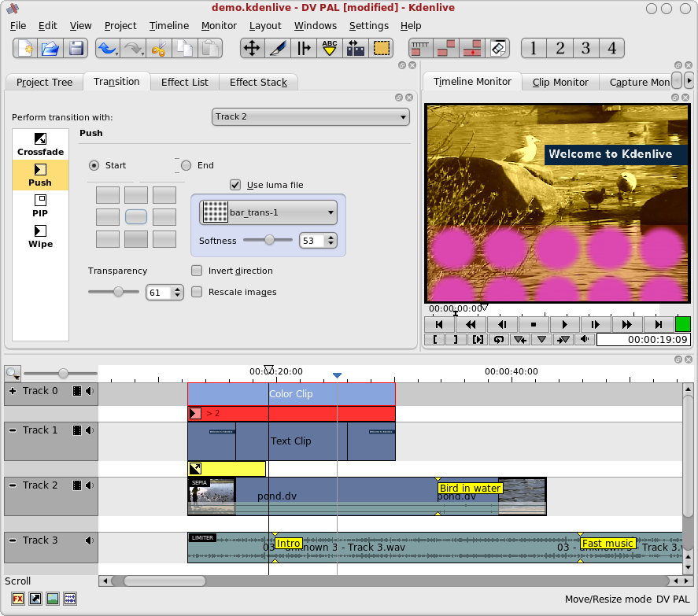Viewport: 698px width, 616px height.
Task: Click the Softness slider
Action: [x=268, y=241]
